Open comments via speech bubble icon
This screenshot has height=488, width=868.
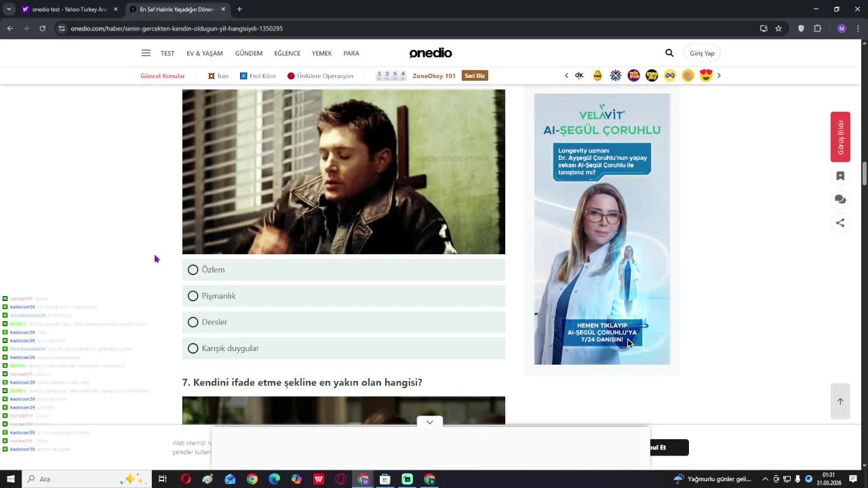click(840, 199)
